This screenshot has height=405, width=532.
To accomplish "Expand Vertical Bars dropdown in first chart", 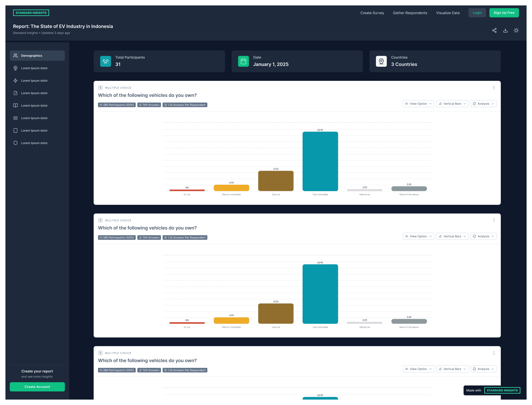I will coord(452,104).
